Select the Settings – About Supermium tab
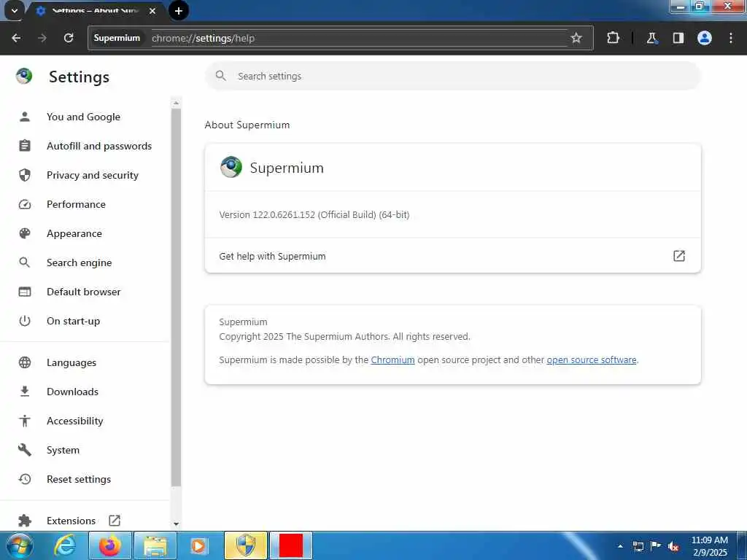 coord(96,10)
